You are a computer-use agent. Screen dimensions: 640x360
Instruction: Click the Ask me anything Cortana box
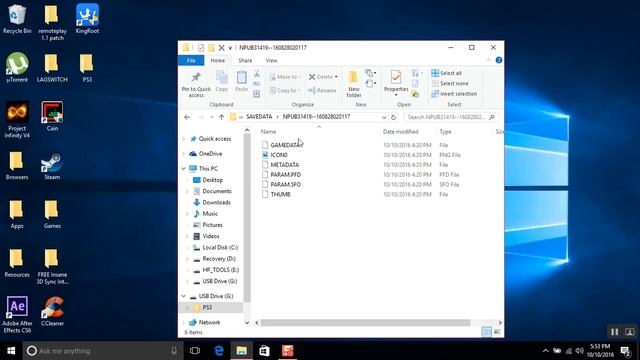(102, 351)
